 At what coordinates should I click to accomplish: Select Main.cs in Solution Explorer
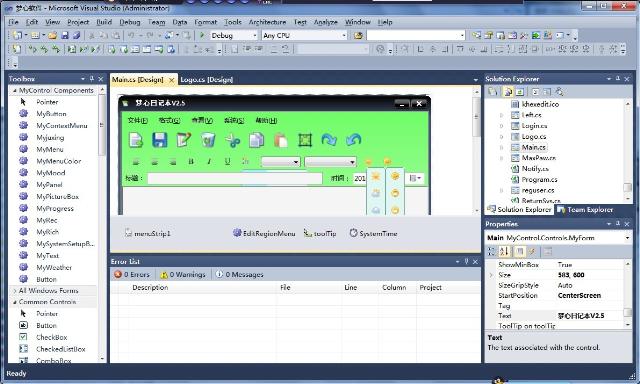pos(533,147)
